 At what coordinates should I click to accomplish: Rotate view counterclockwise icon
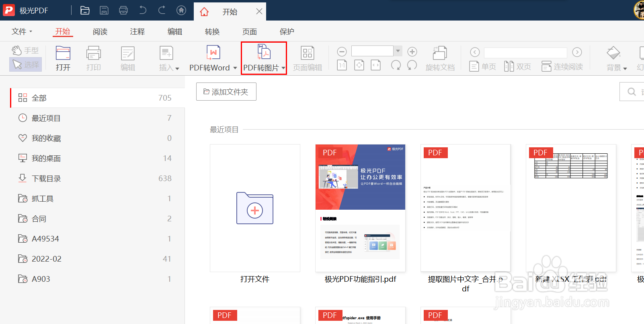(412, 65)
